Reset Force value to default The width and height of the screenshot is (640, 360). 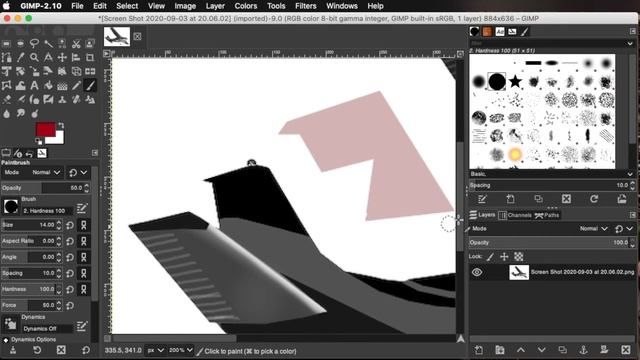pyautogui.click(x=70, y=305)
